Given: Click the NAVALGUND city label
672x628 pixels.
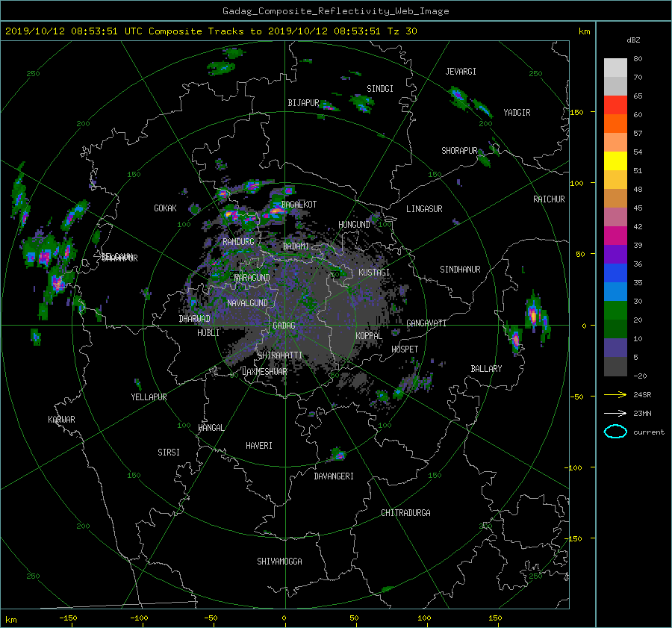Looking at the screenshot, I should click(x=247, y=302).
